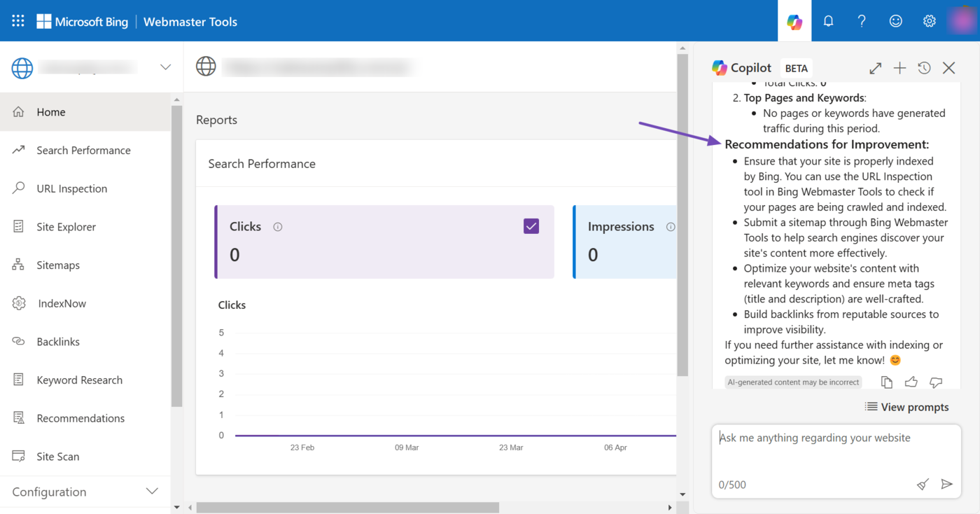980x514 pixels.
Task: Open the feedback smiley icon
Action: (895, 21)
